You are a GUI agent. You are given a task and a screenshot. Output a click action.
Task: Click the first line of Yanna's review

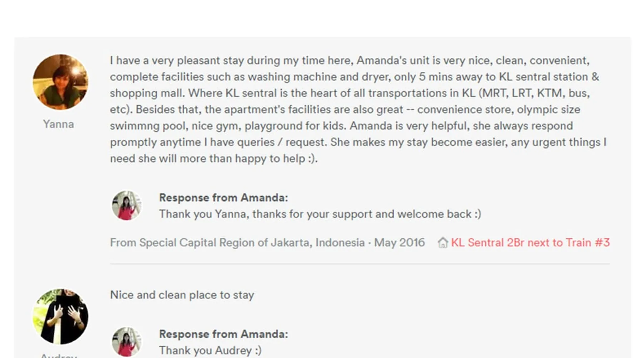(x=350, y=61)
